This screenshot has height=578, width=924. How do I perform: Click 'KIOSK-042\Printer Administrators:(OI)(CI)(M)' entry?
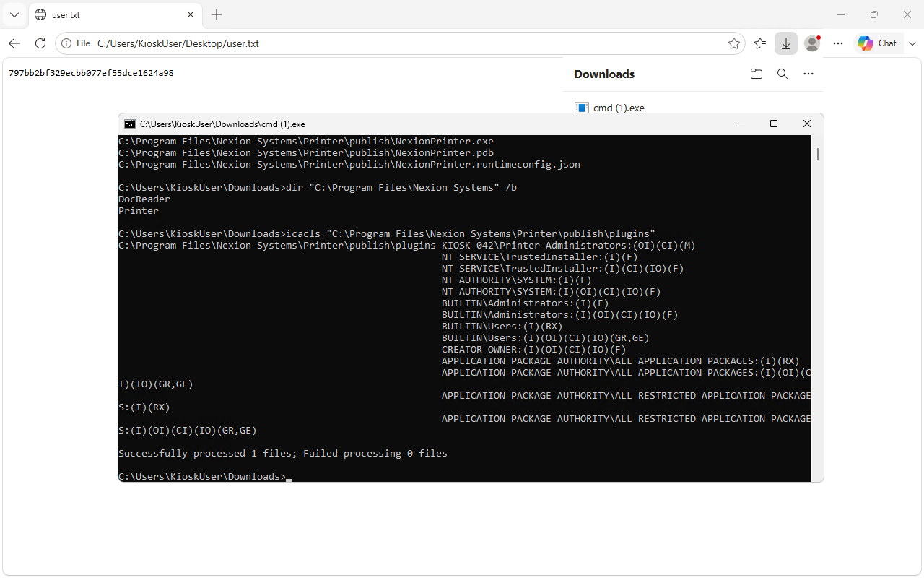(569, 246)
